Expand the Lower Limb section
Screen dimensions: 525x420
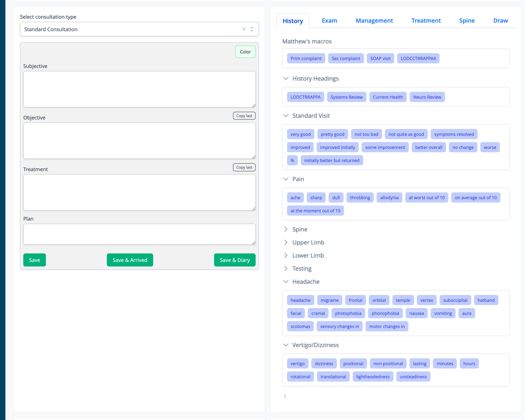pos(286,255)
